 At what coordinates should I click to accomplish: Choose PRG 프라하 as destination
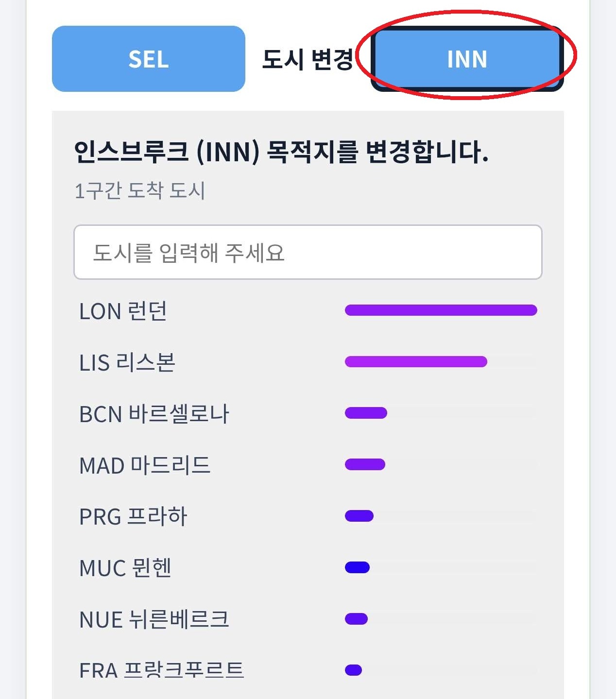coord(308,516)
